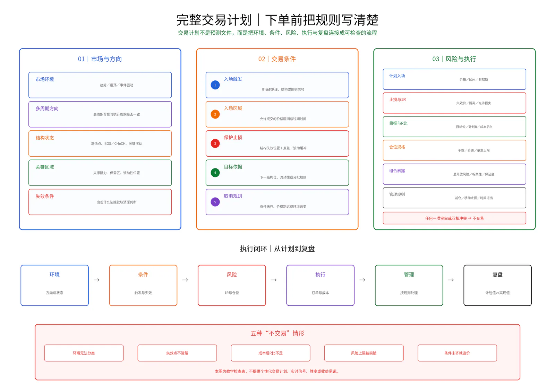Click the text 结构失效位置＋点差／波动缓冲
555x392 pixels.
click(283, 148)
